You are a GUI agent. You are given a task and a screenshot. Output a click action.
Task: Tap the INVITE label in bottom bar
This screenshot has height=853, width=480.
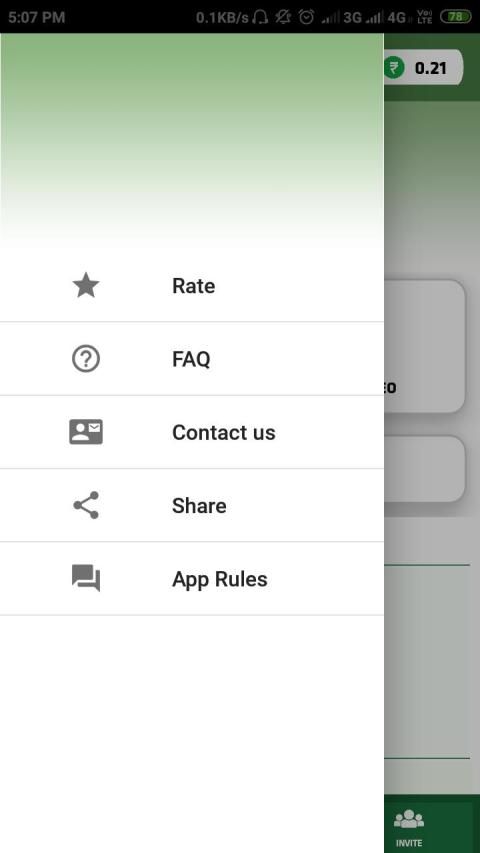tap(409, 843)
